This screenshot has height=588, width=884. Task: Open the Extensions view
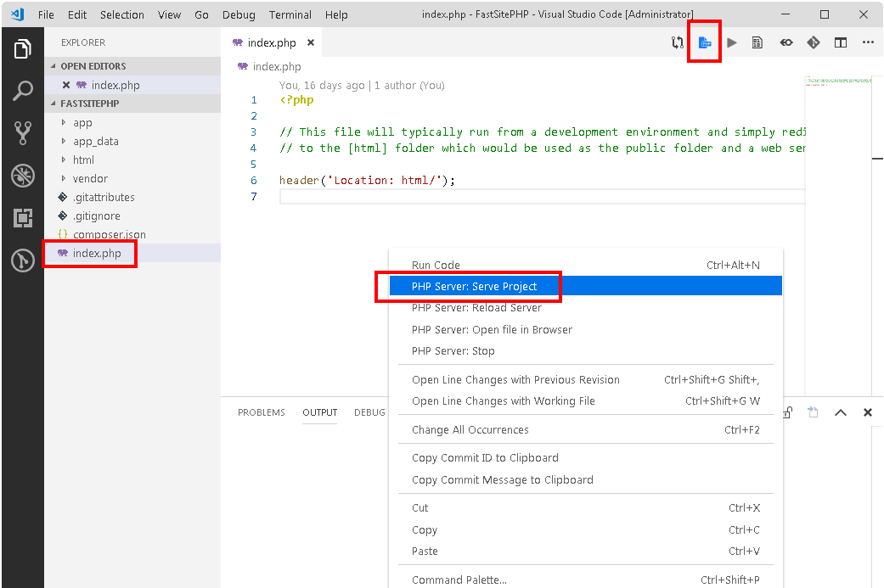point(23,218)
